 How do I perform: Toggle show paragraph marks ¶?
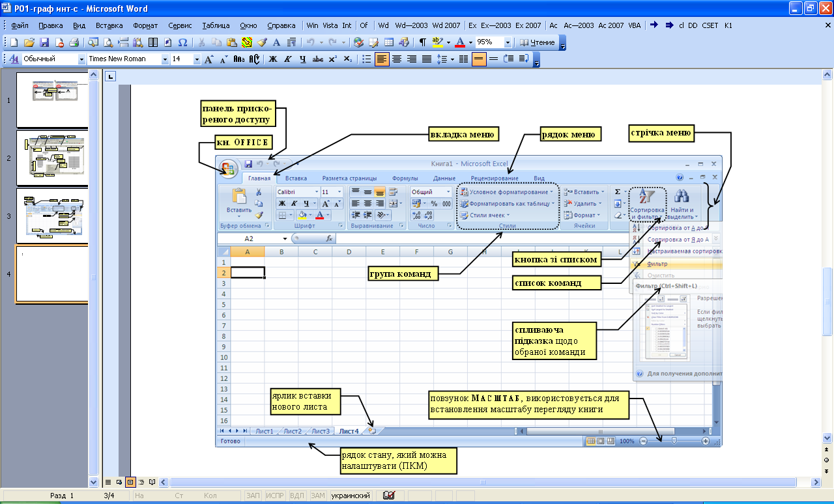click(423, 42)
